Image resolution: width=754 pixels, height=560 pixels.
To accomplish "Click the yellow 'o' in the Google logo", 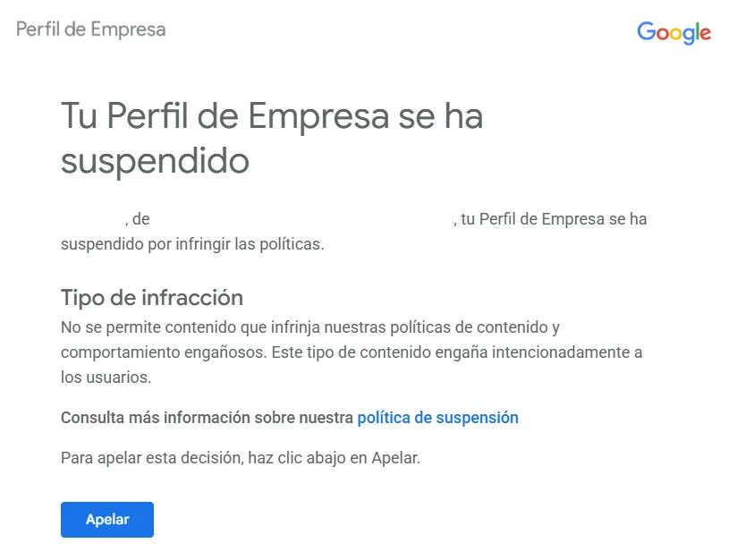I will [676, 34].
